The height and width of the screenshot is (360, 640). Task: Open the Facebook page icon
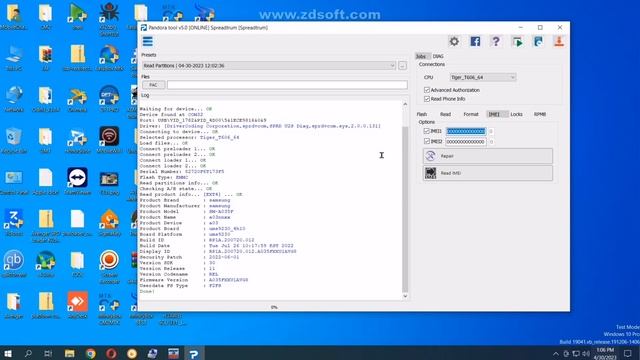pos(475,41)
